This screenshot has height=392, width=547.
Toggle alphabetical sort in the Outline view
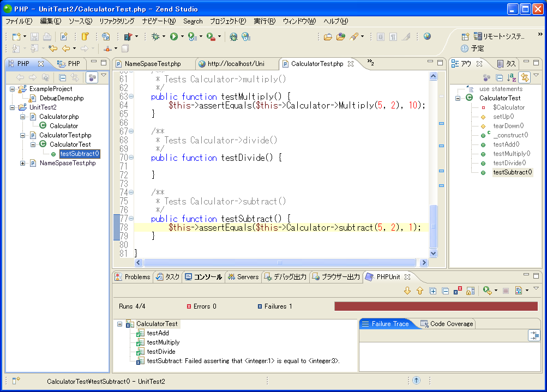[x=512, y=77]
